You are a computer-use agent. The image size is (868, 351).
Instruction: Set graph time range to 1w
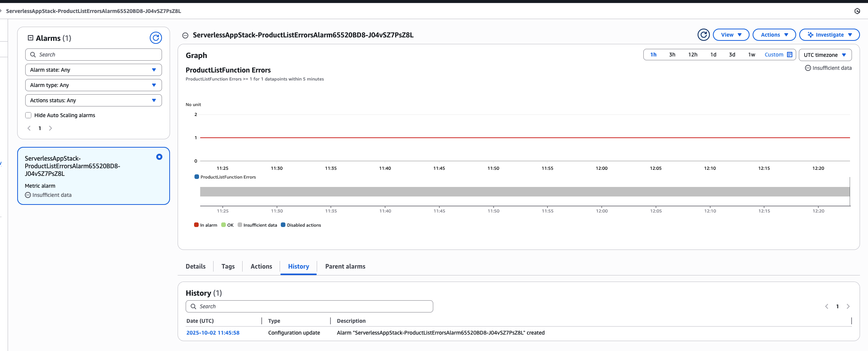751,55
